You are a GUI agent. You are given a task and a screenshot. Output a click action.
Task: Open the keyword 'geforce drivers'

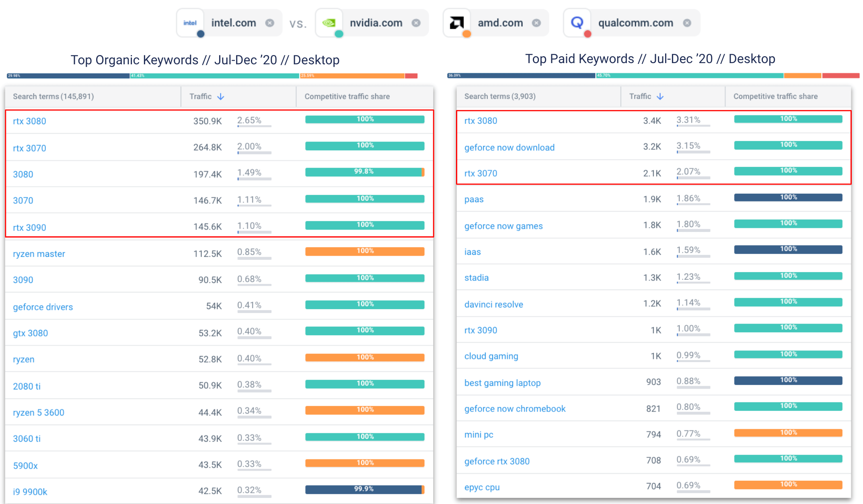click(43, 307)
